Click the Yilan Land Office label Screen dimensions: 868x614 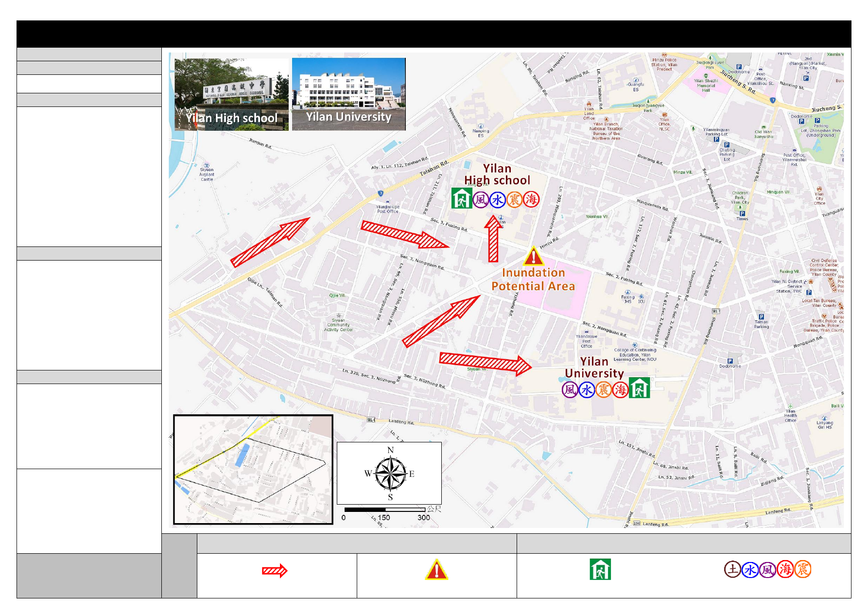[x=589, y=114]
